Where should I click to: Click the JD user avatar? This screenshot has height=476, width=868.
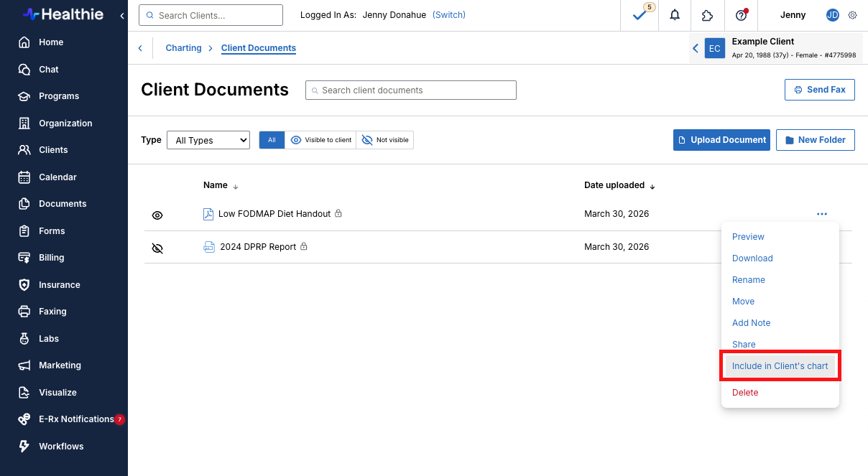pyautogui.click(x=833, y=15)
